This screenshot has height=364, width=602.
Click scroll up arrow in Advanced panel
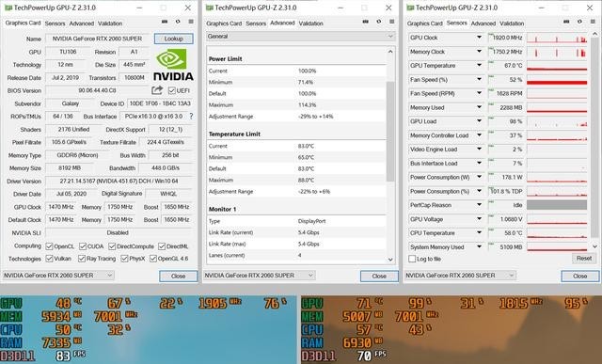coord(390,52)
